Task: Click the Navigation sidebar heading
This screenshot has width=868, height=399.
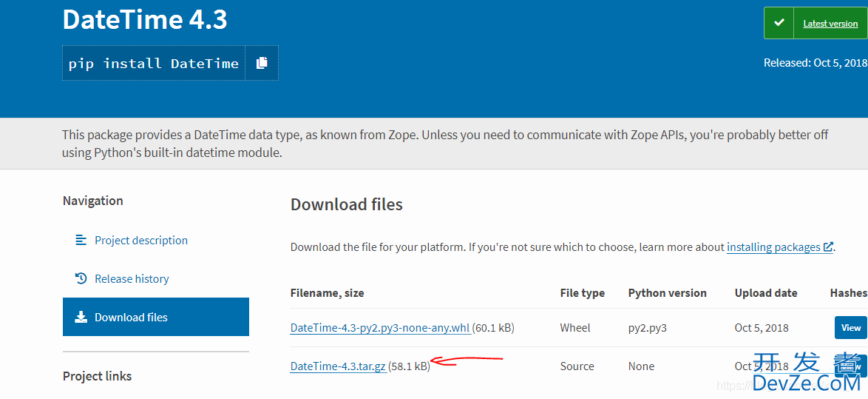Action: (x=93, y=201)
